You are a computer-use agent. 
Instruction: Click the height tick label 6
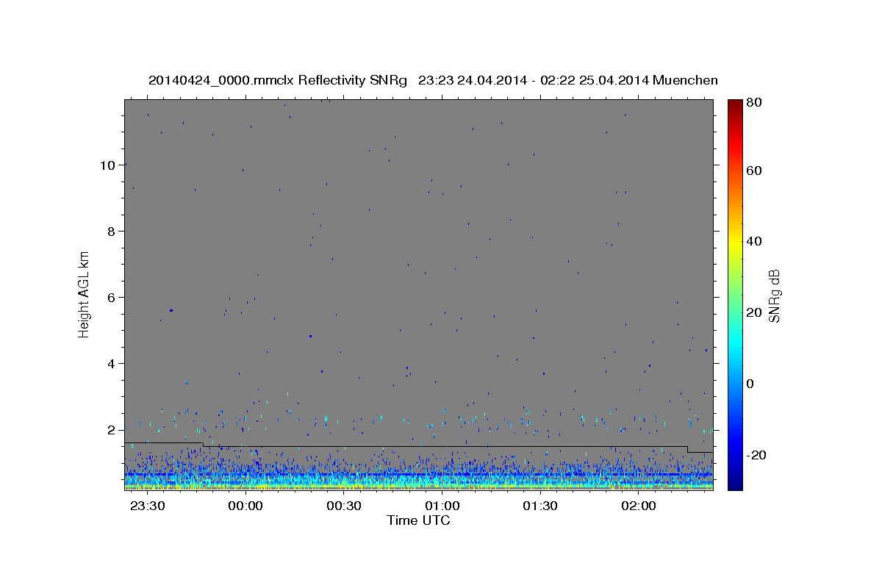pos(112,297)
